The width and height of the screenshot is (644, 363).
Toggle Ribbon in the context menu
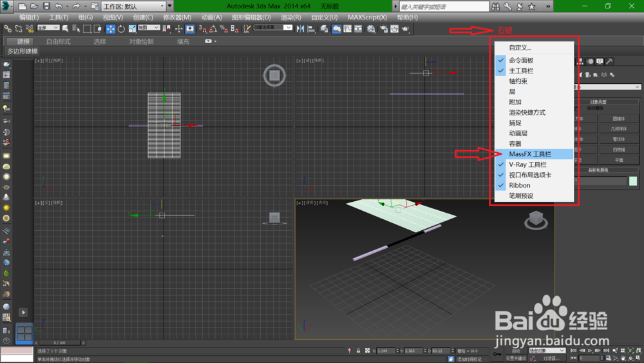(534, 186)
